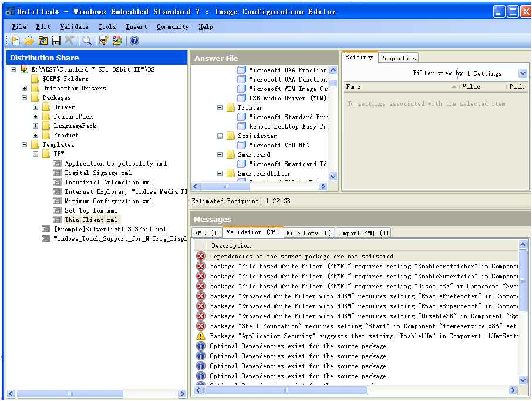Select the Smartcardfilter node in Answer File
This screenshot has width=532, height=401.
pos(264,173)
